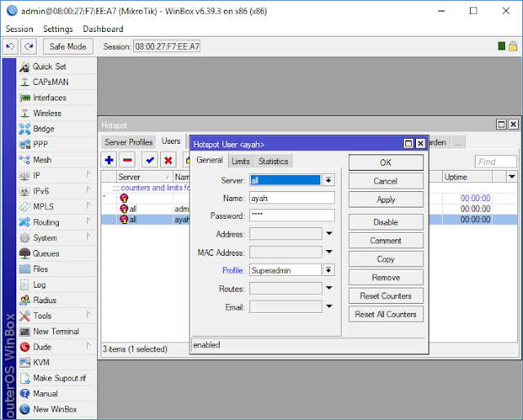Click the red X Disable icon in Hotspot

coord(168,160)
